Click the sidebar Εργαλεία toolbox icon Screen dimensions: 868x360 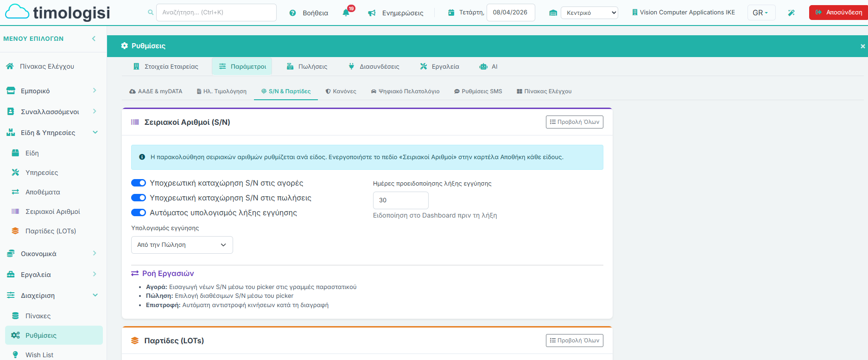(11, 274)
